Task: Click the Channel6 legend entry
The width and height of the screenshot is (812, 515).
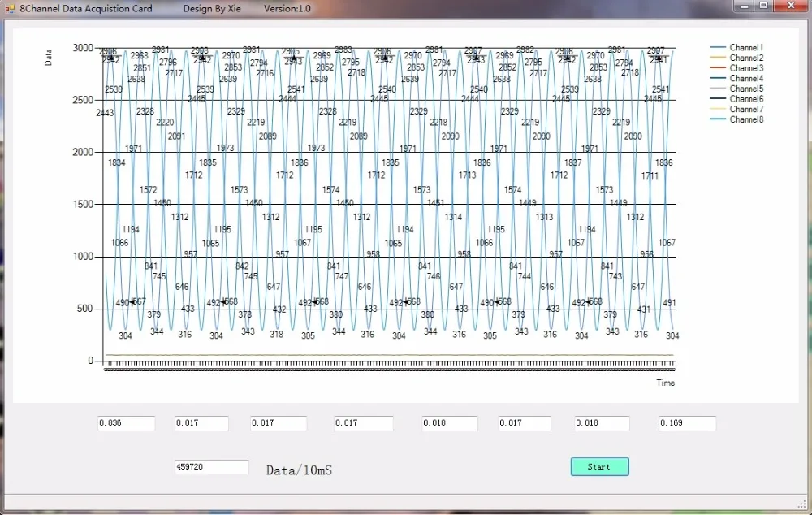Action: pyautogui.click(x=736, y=99)
